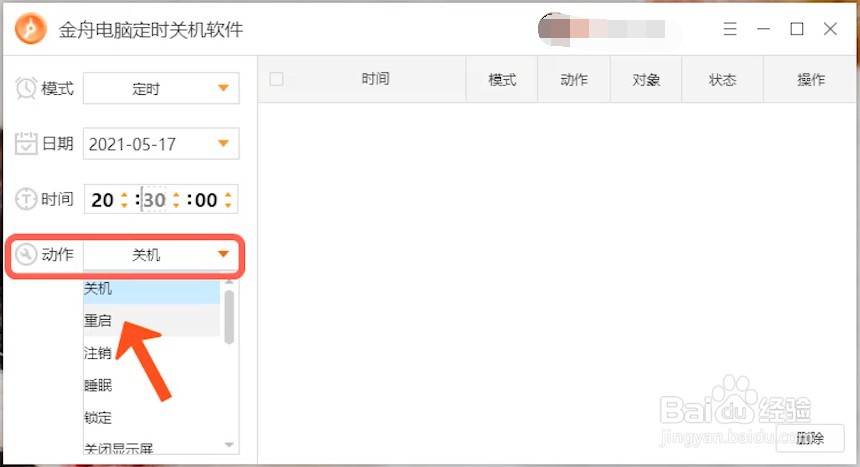This screenshot has width=860, height=467.
Task: Increase the minutes with up arrow
Action: (x=176, y=194)
